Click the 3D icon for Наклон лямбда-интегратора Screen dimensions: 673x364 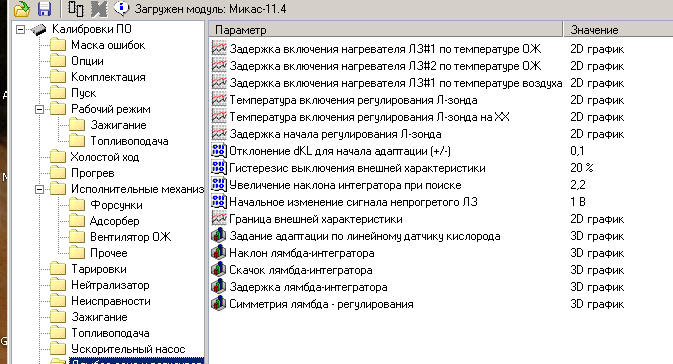219,252
